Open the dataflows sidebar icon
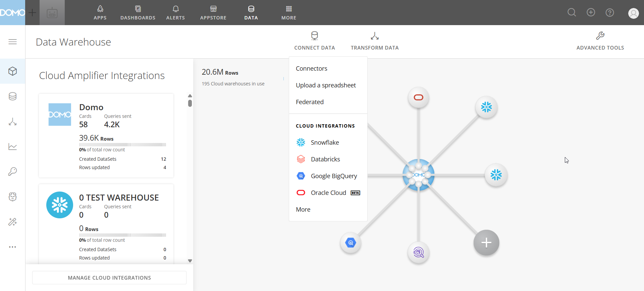Image resolution: width=644 pixels, height=291 pixels. (12, 122)
